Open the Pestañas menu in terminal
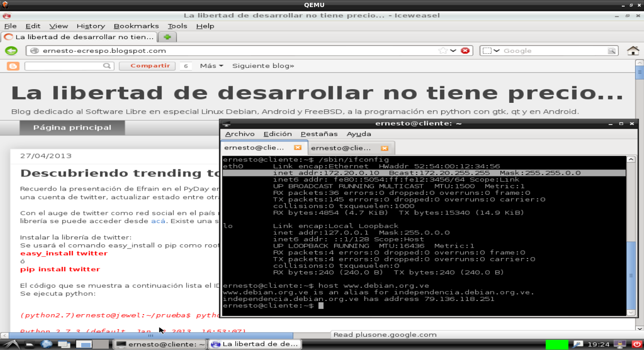 coord(319,134)
